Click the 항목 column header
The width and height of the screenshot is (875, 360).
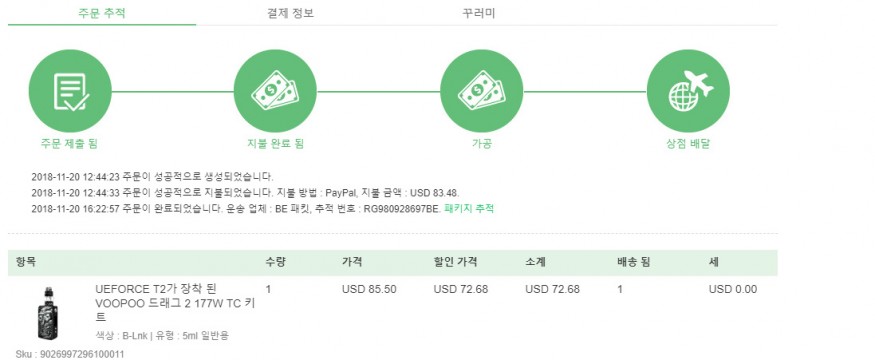coord(26,262)
